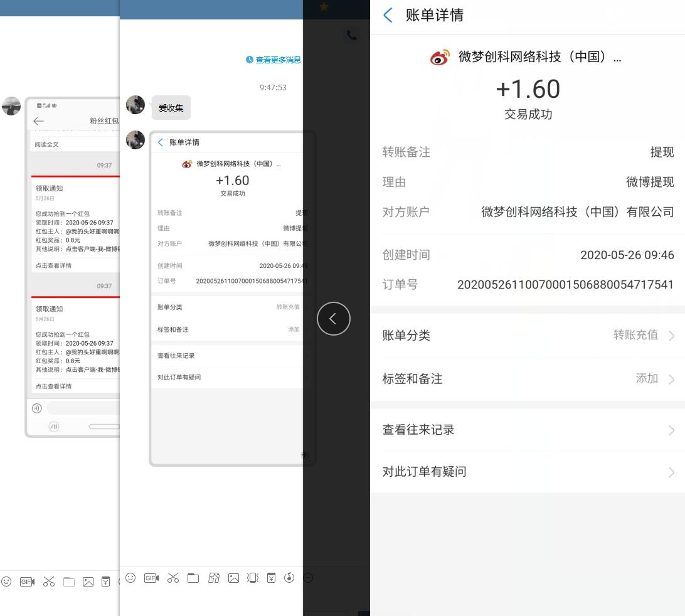
Task: Go back from enlarged 账单详情 view
Action: point(388,15)
